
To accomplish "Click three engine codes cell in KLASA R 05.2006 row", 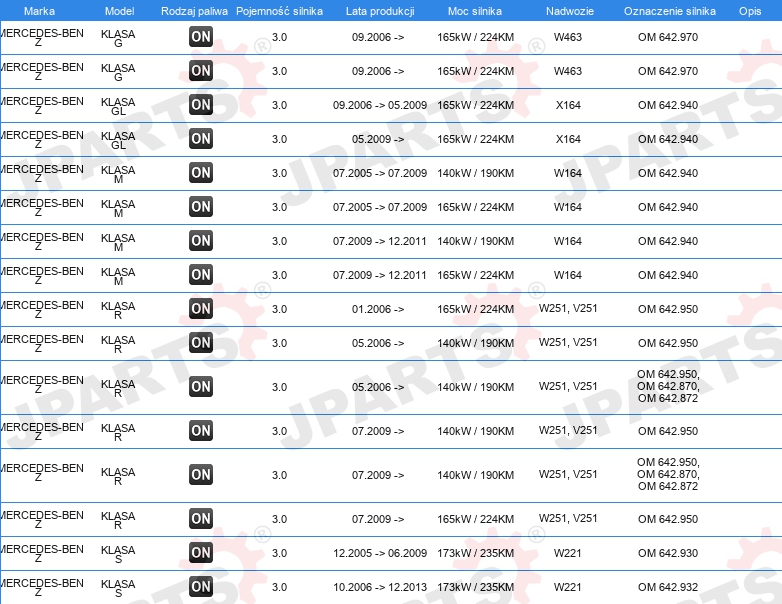I will point(668,386).
